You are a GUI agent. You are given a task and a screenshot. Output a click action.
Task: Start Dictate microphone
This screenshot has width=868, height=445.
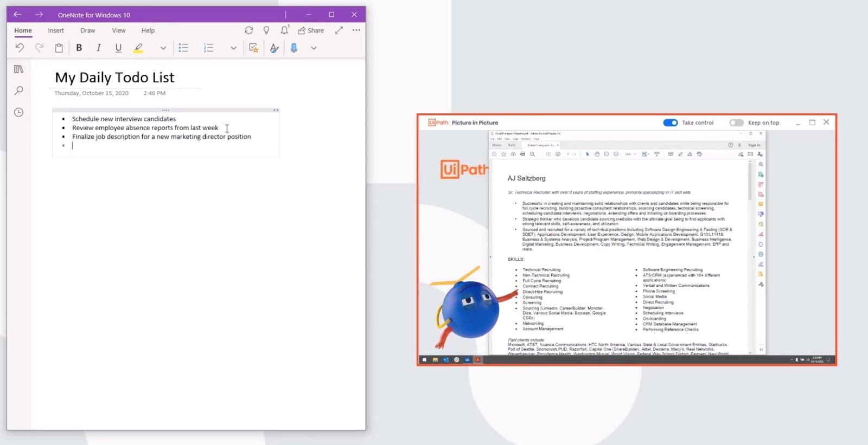294,48
